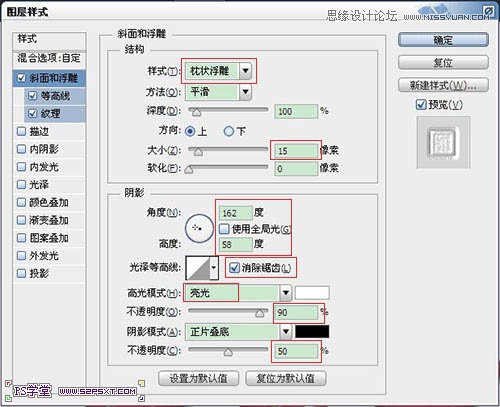Select the 描边 row label
Viewport: 500px width, 407px height.
point(39,131)
